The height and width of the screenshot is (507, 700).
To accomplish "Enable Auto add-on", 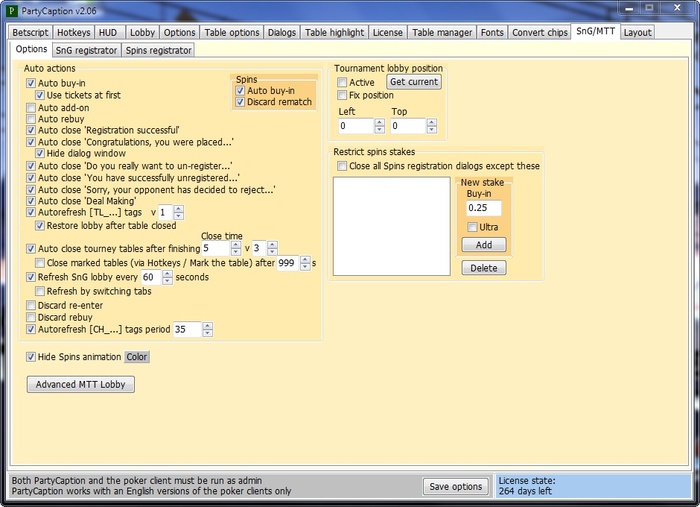I will pyautogui.click(x=31, y=108).
